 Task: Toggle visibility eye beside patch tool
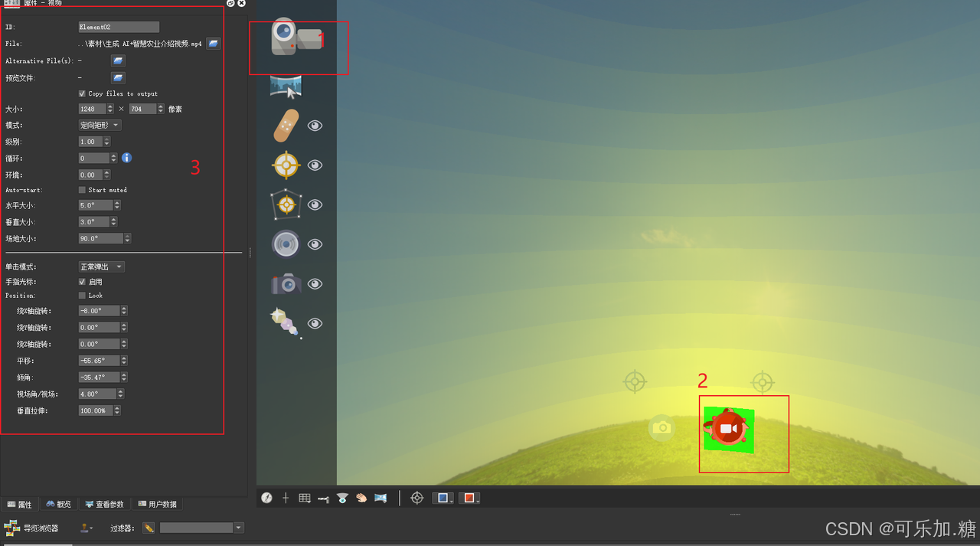pos(315,126)
